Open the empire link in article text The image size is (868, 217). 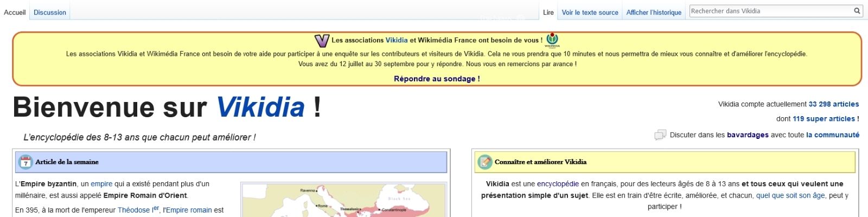click(101, 184)
